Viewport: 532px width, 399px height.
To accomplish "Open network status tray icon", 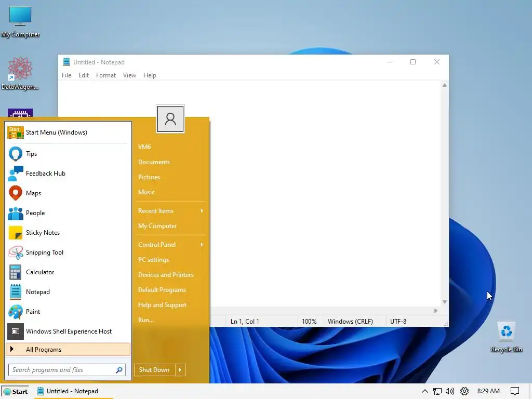I will coord(437,391).
